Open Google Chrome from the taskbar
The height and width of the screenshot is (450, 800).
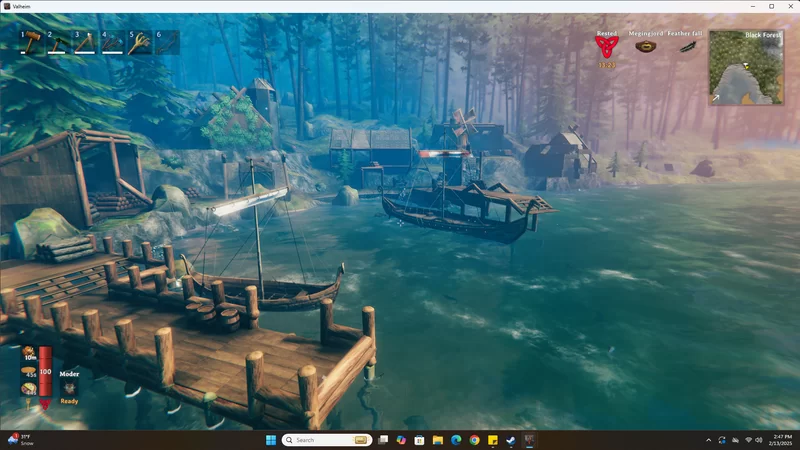[x=474, y=440]
